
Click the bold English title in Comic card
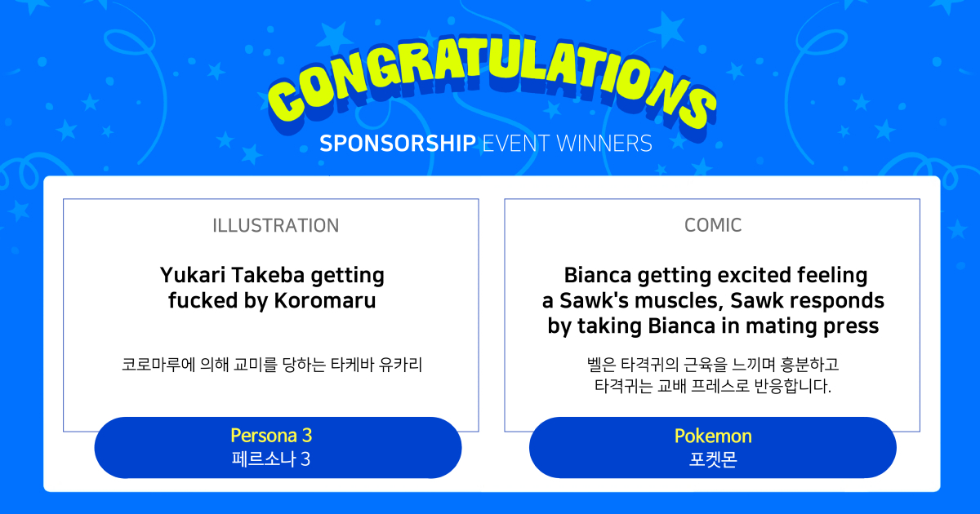pyautogui.click(x=713, y=300)
